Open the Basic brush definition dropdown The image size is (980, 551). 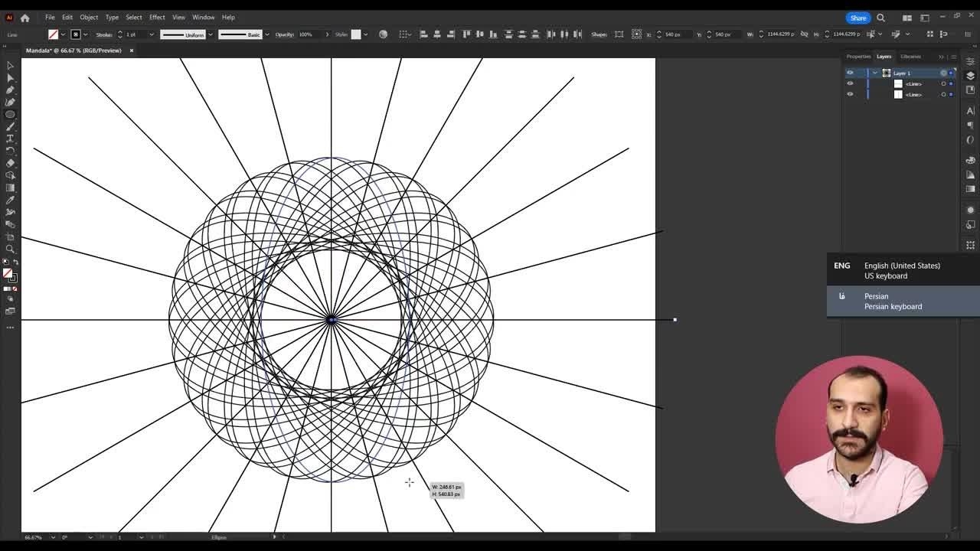pyautogui.click(x=266, y=34)
